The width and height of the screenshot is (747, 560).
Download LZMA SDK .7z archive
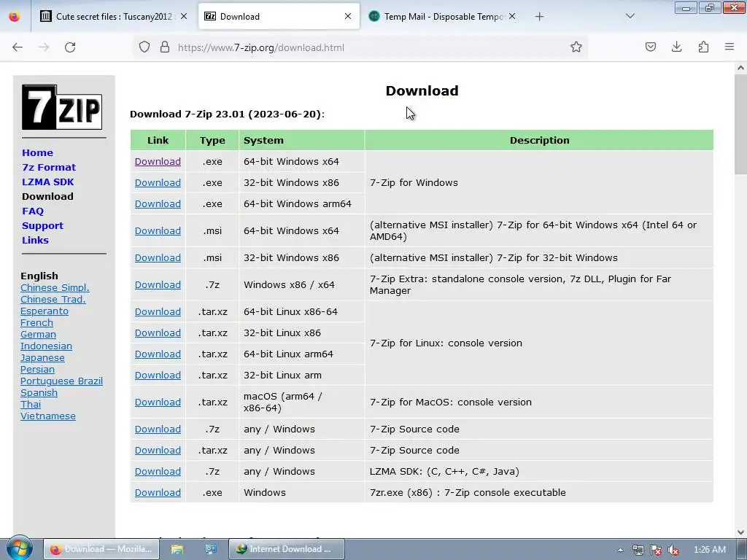(158, 472)
